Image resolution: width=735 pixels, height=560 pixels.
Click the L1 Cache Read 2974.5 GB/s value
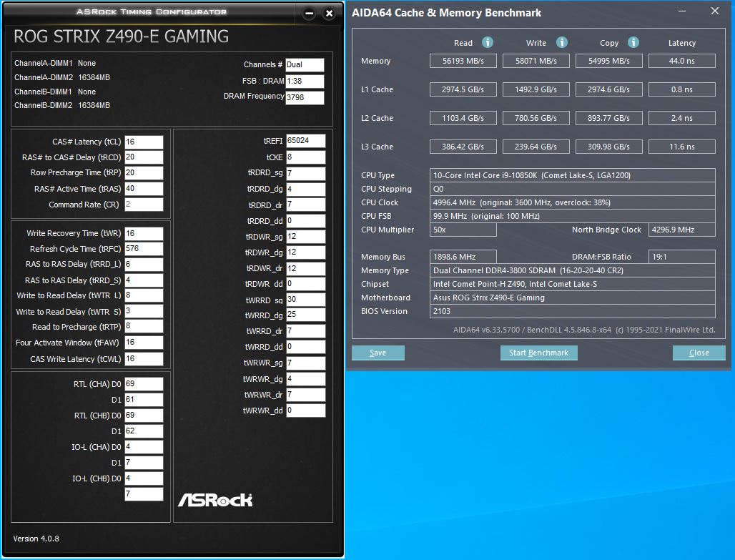(463, 89)
